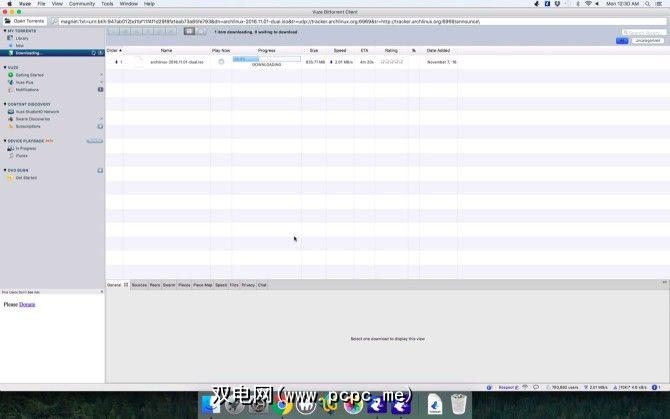670x419 pixels.
Task: Click the Device Playback header button
Action: coord(94,141)
